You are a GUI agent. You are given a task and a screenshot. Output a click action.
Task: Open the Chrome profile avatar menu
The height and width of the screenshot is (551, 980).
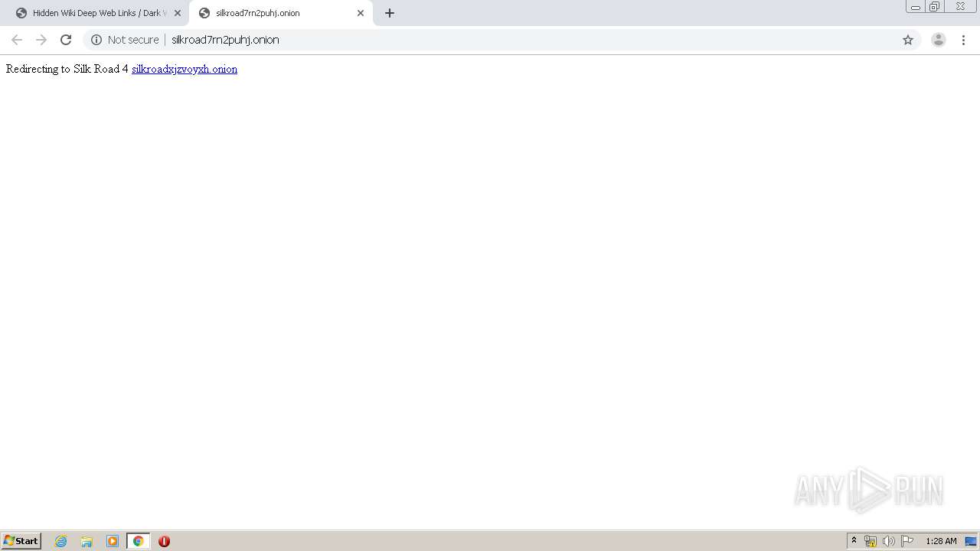(x=939, y=40)
